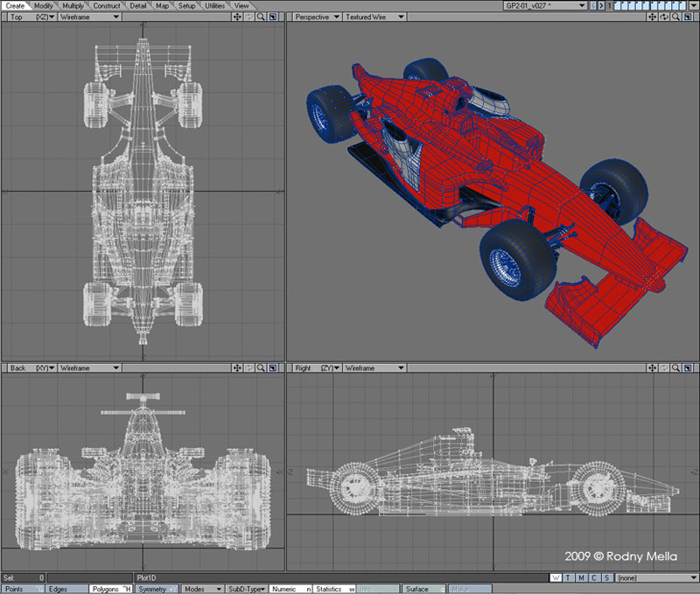
Task: Click the pan icon in the Back viewport
Action: tap(237, 368)
